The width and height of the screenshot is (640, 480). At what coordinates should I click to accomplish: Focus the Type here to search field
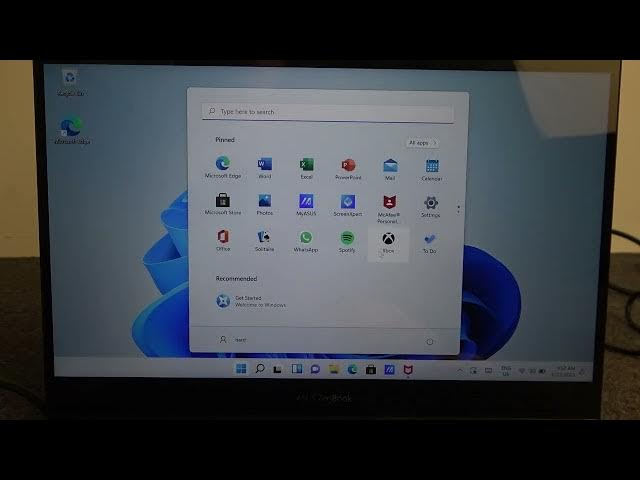click(x=327, y=112)
